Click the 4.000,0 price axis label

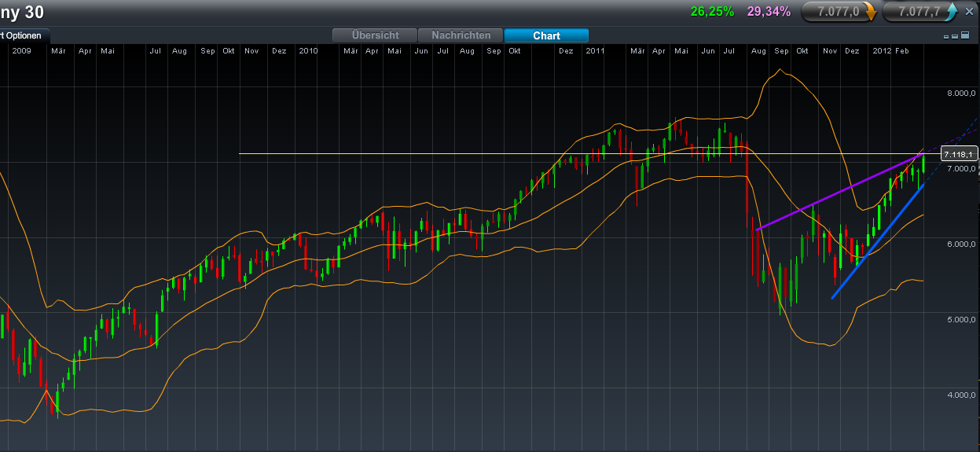click(x=960, y=395)
